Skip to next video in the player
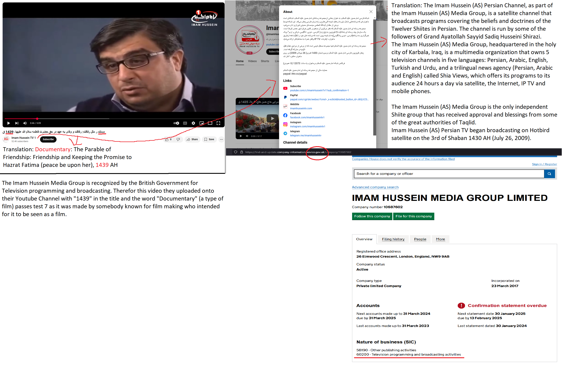The height and width of the screenshot is (392, 563). point(17,123)
